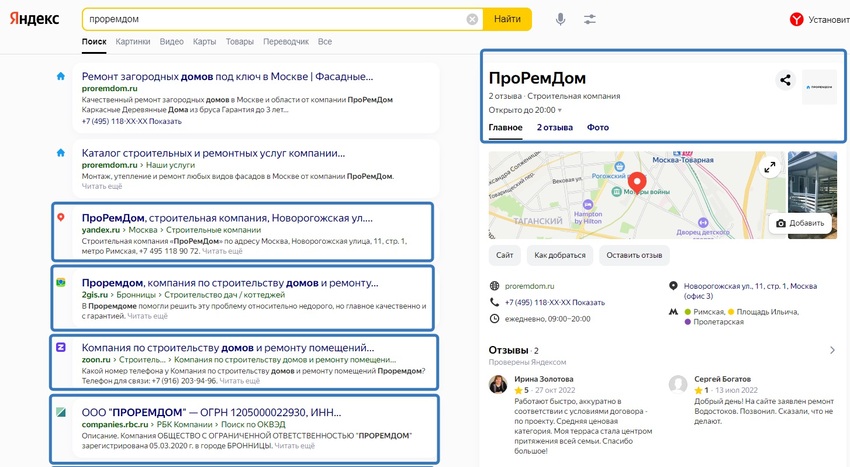Image resolution: width=850 pixels, height=467 pixels.
Task: Switch to Товары tab
Action: point(240,42)
